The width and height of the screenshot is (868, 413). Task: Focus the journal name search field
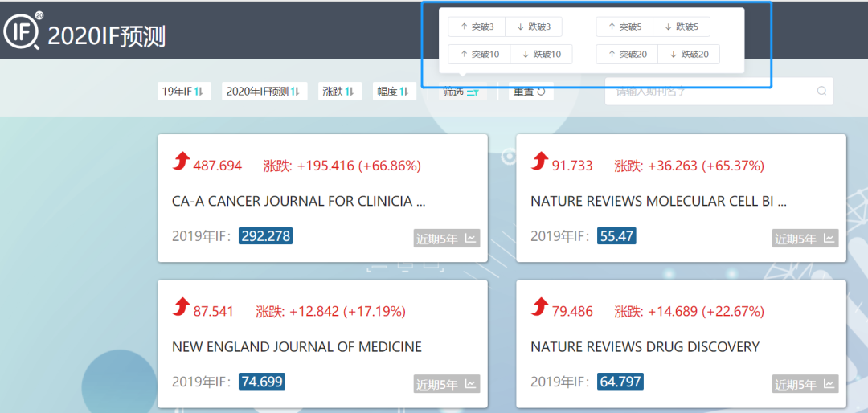click(x=719, y=92)
